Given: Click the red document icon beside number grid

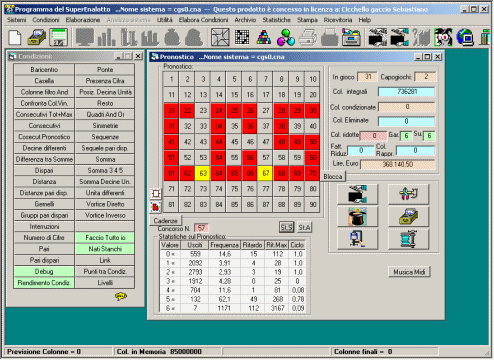Looking at the screenshot, I should click(x=156, y=207).
